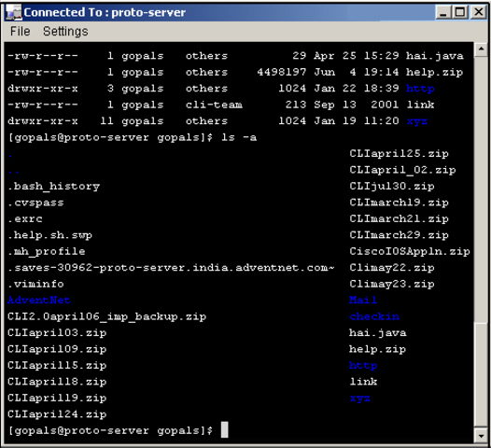Click the vertical scrollbar thumb

(481, 374)
